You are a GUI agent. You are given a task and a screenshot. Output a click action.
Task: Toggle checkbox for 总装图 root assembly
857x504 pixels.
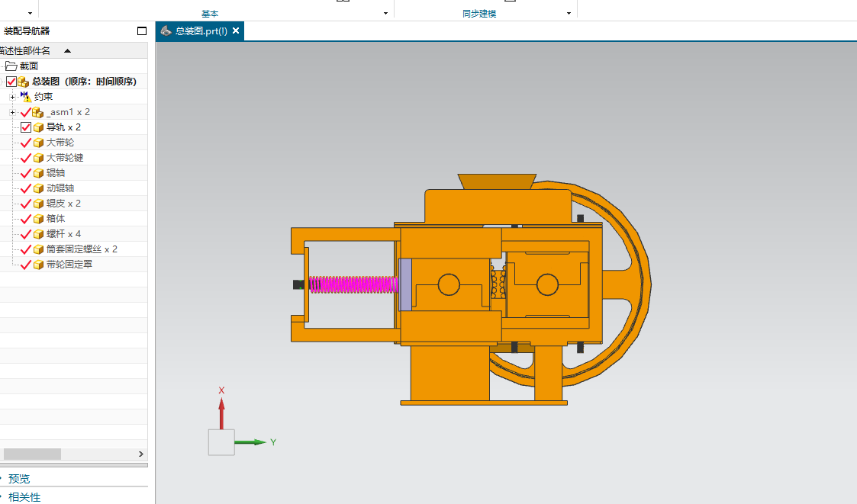point(11,82)
